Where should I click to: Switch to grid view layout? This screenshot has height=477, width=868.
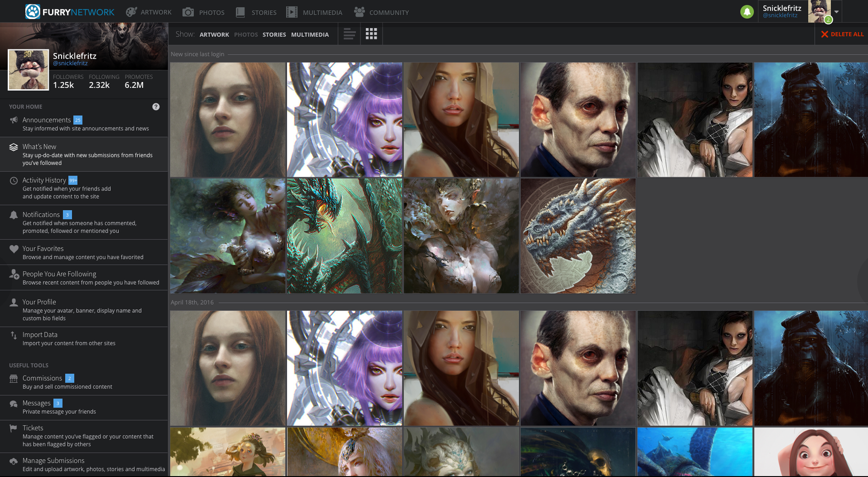(371, 34)
